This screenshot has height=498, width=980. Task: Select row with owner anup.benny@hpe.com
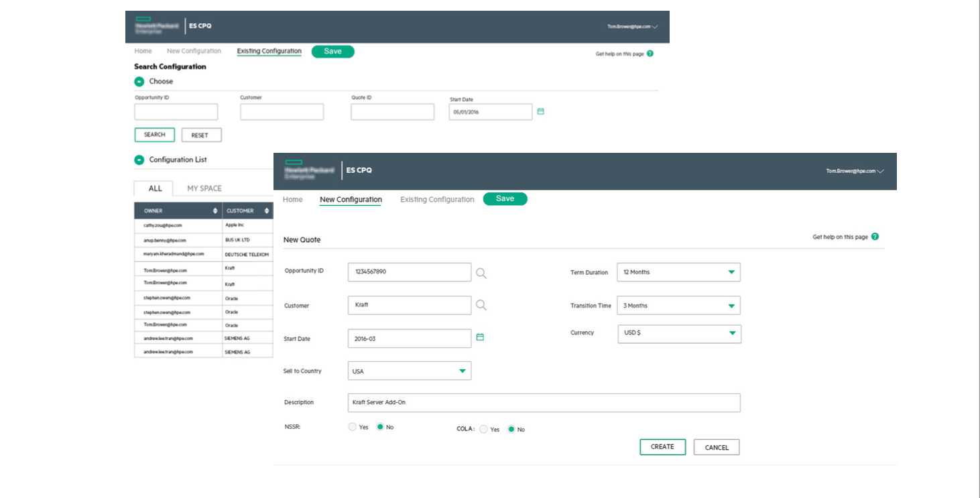(x=204, y=240)
